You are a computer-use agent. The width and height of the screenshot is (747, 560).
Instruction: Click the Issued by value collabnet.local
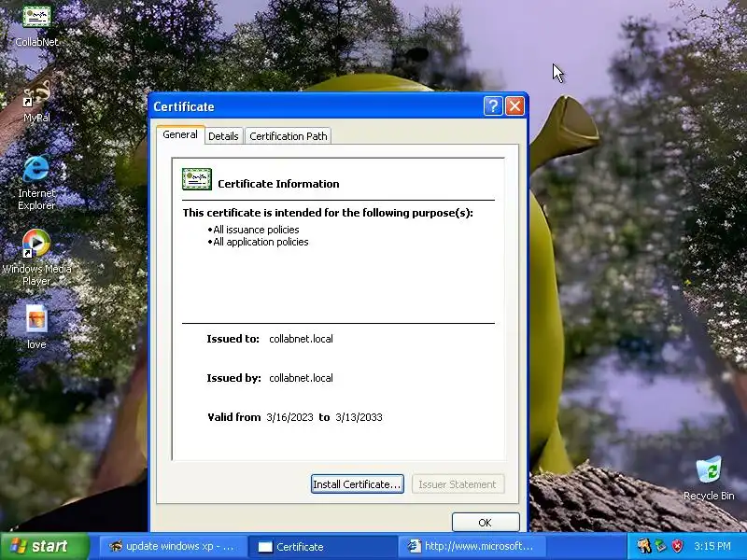coord(301,378)
